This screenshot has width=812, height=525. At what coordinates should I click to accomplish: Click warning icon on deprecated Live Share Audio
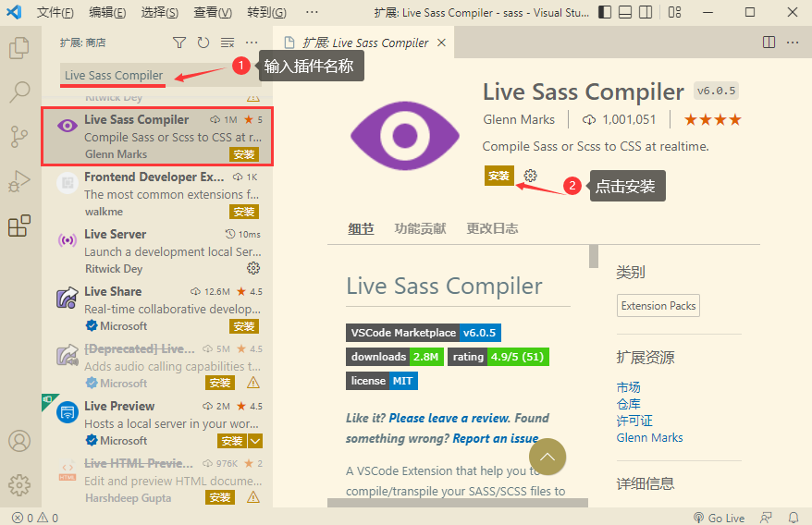(x=253, y=384)
